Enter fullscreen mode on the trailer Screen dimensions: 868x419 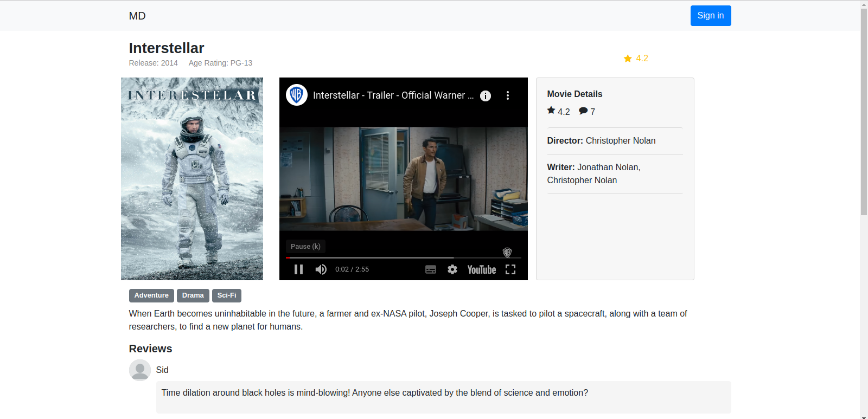coord(510,269)
